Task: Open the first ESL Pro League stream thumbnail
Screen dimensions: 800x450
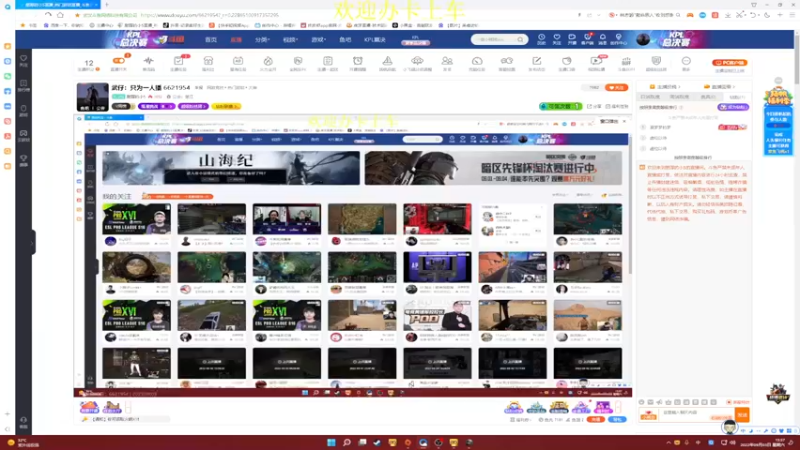Action: pyautogui.click(x=136, y=219)
